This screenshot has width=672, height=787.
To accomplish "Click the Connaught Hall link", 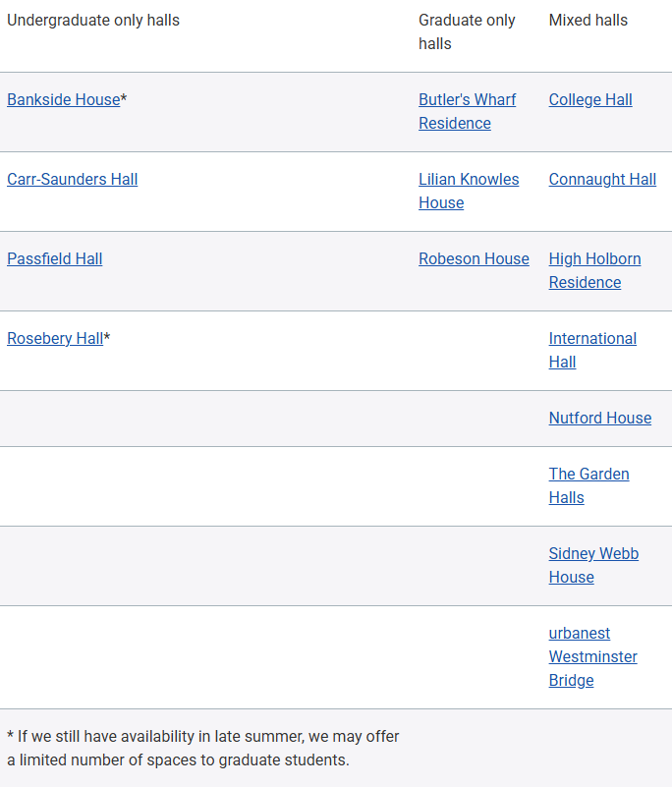I will pyautogui.click(x=602, y=179).
